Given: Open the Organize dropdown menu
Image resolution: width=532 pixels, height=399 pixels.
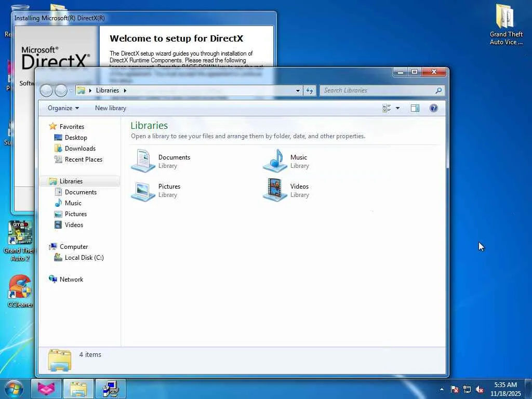Looking at the screenshot, I should click(x=63, y=108).
